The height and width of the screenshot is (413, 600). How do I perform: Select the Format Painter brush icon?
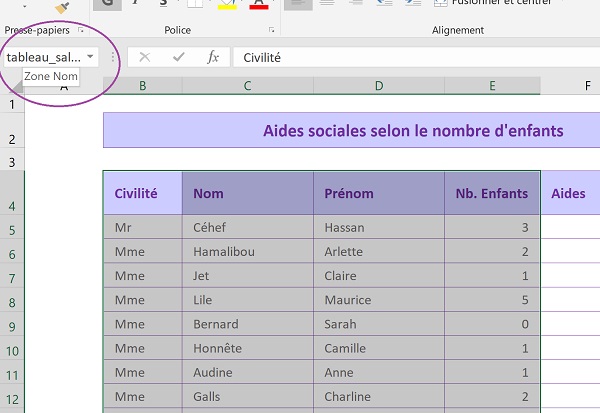[x=62, y=7]
